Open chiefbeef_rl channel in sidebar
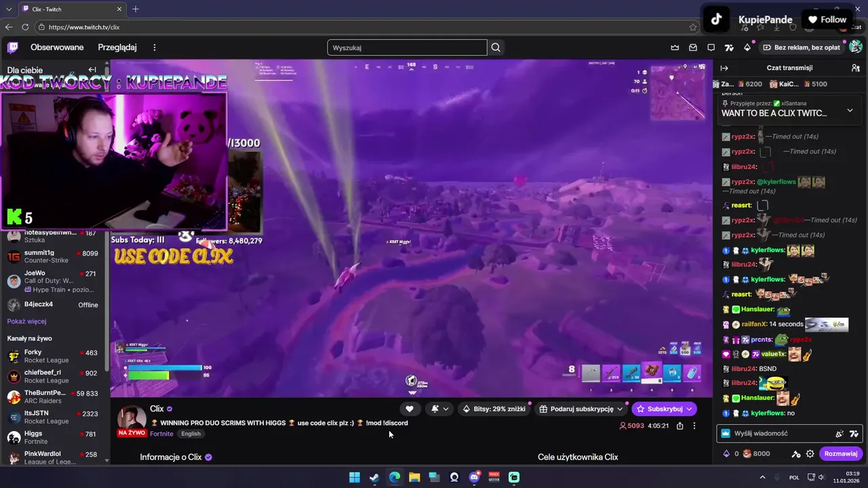This screenshot has width=868, height=488. click(x=53, y=377)
